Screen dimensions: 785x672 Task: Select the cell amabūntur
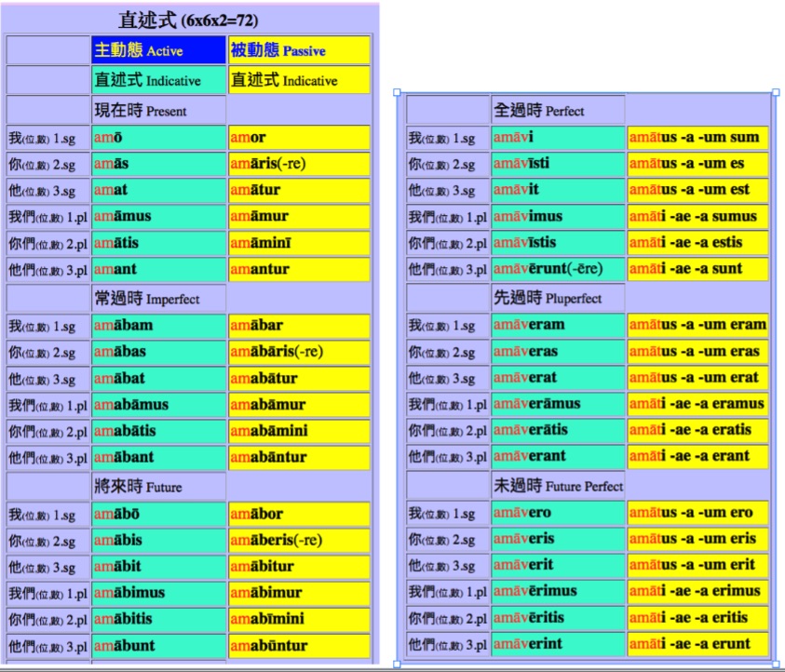click(299, 646)
